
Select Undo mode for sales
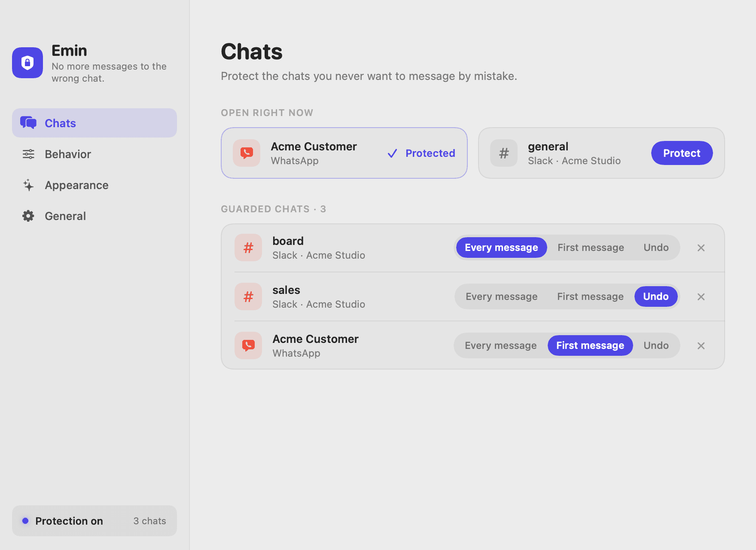pyautogui.click(x=656, y=296)
